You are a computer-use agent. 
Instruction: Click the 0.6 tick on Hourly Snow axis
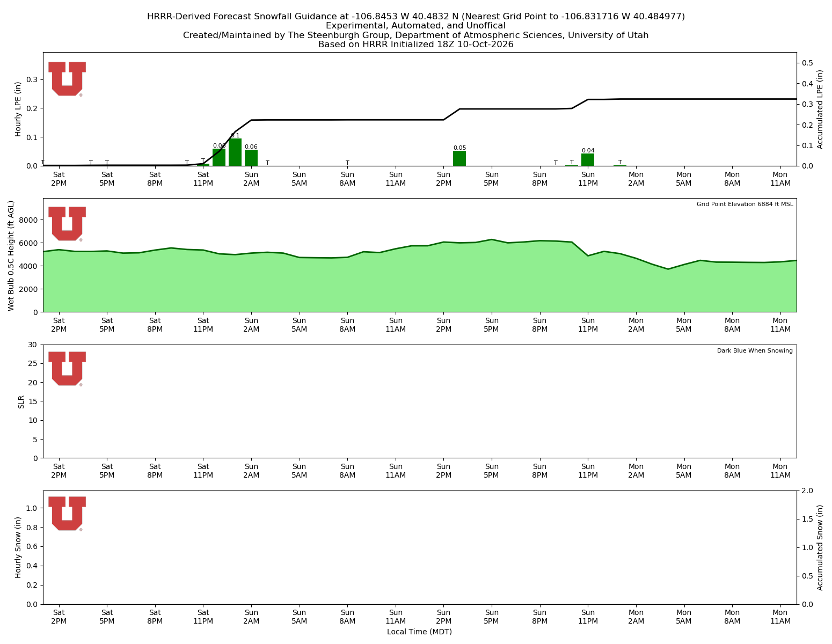click(x=33, y=547)
